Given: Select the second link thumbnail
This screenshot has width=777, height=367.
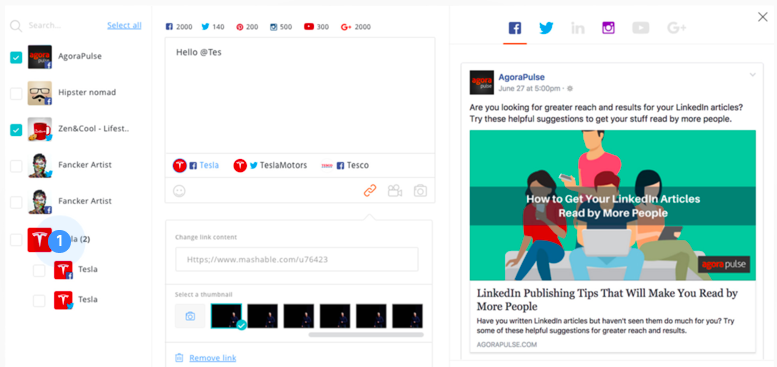Looking at the screenshot, I should 263,316.
